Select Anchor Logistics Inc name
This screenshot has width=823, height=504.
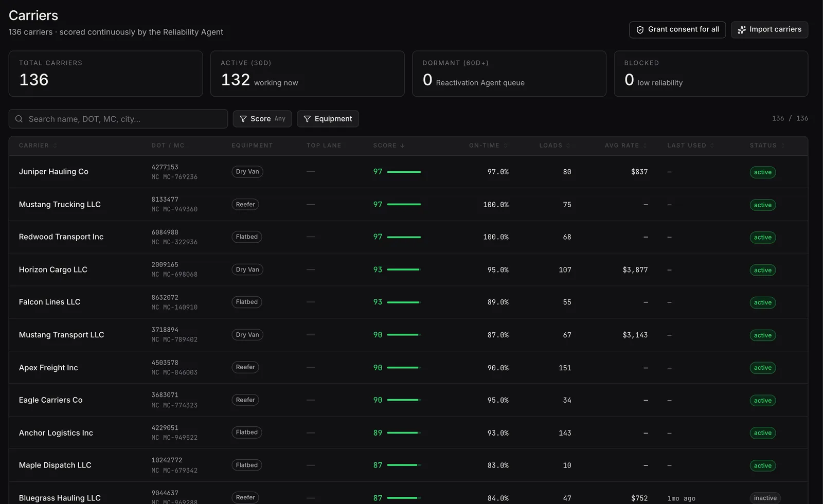[56, 433]
